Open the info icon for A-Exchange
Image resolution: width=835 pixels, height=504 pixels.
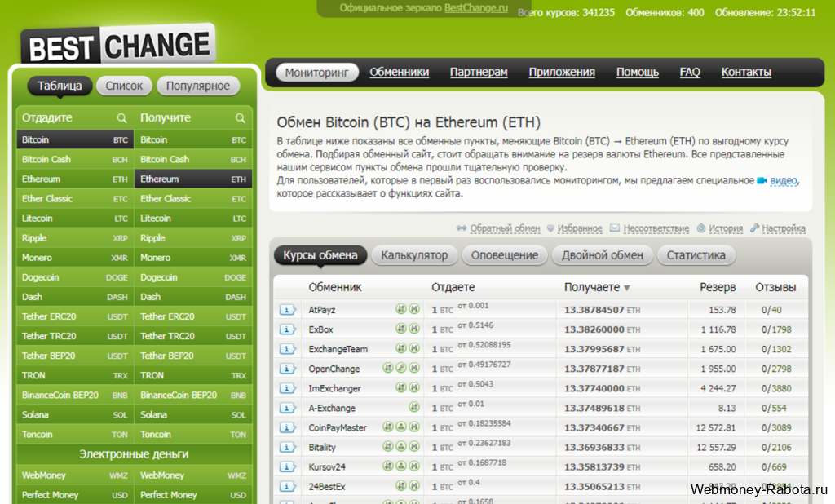coord(287,408)
